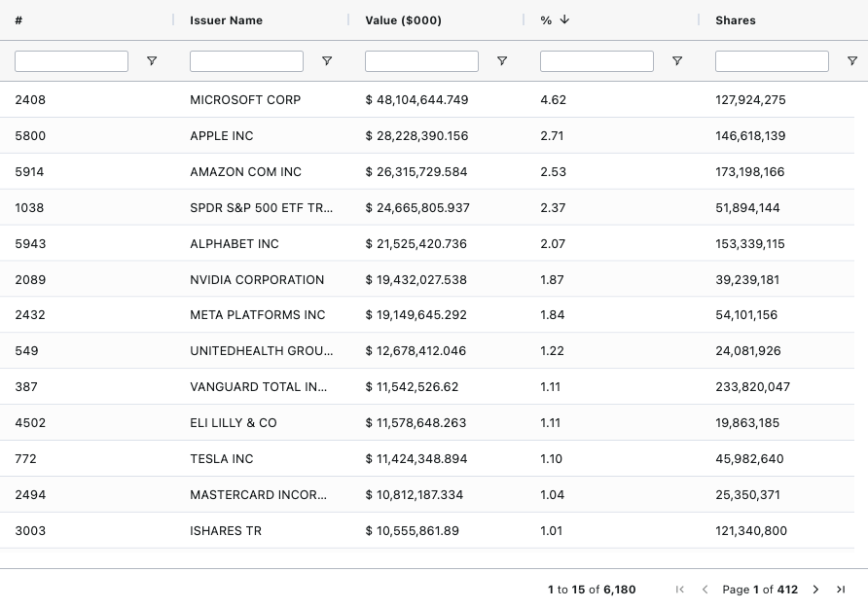868x609 pixels.
Task: Click 'Page 1 of 412' indicator
Action: pyautogui.click(x=760, y=590)
